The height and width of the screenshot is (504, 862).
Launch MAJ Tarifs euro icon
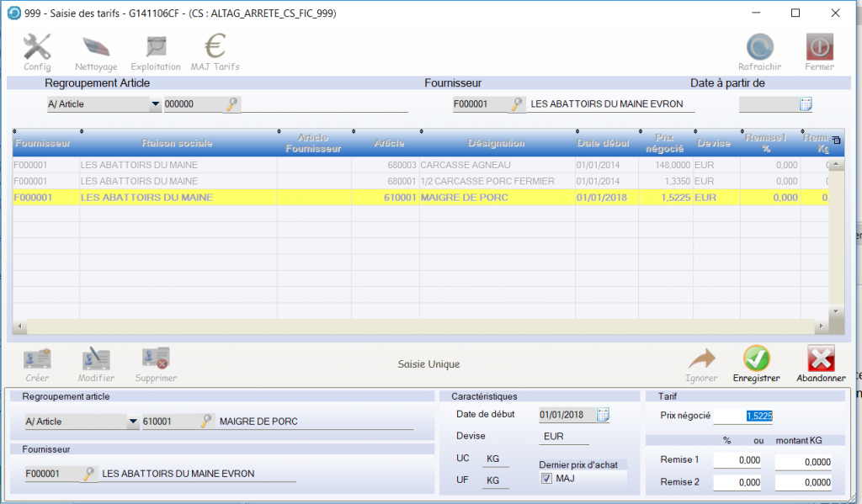215,49
